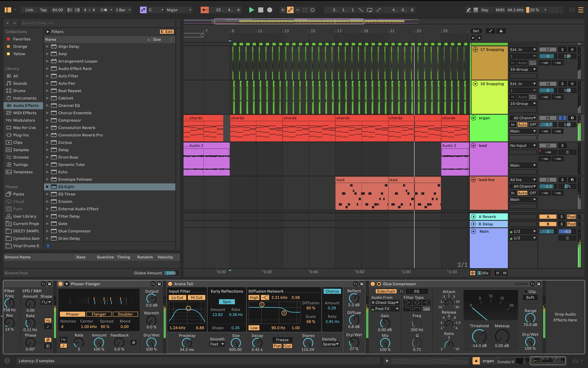588x368 pixels.
Task: Click the Key map mode button
Action: coord(485,10)
